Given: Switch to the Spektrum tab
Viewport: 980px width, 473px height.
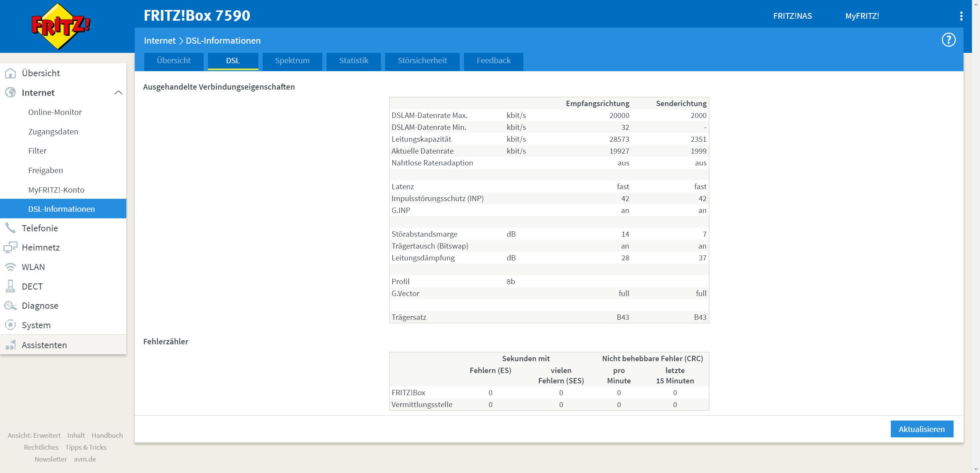Looking at the screenshot, I should point(292,61).
